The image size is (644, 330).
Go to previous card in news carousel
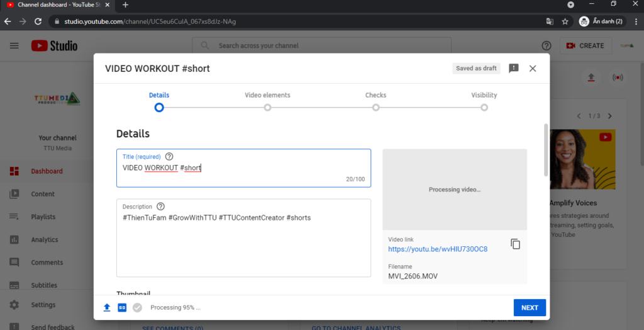point(580,116)
